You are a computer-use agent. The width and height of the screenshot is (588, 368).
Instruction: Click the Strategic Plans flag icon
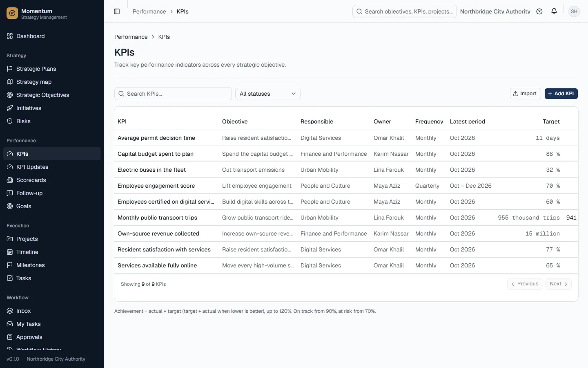point(10,69)
